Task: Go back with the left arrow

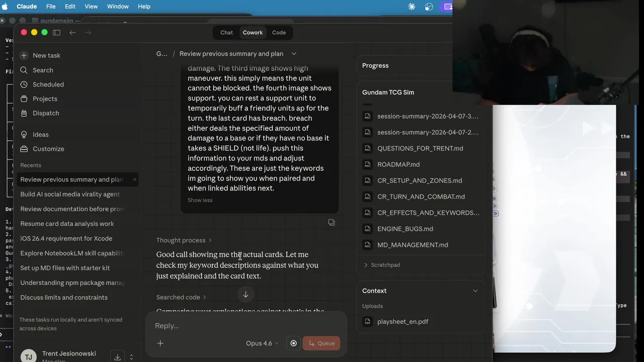Action: point(72,32)
